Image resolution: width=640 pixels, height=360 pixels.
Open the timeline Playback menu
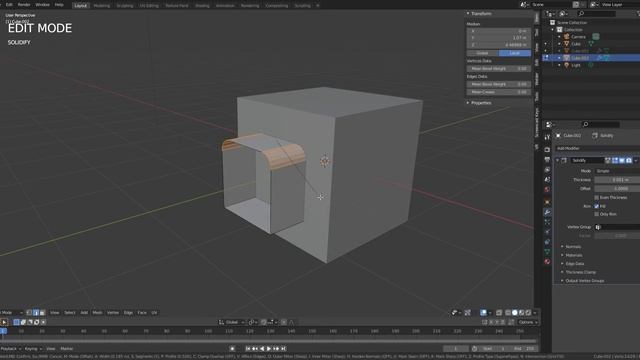10,349
